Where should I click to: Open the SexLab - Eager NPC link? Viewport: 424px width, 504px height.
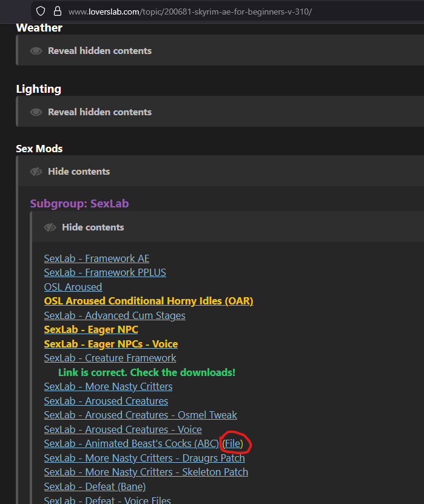91,330
